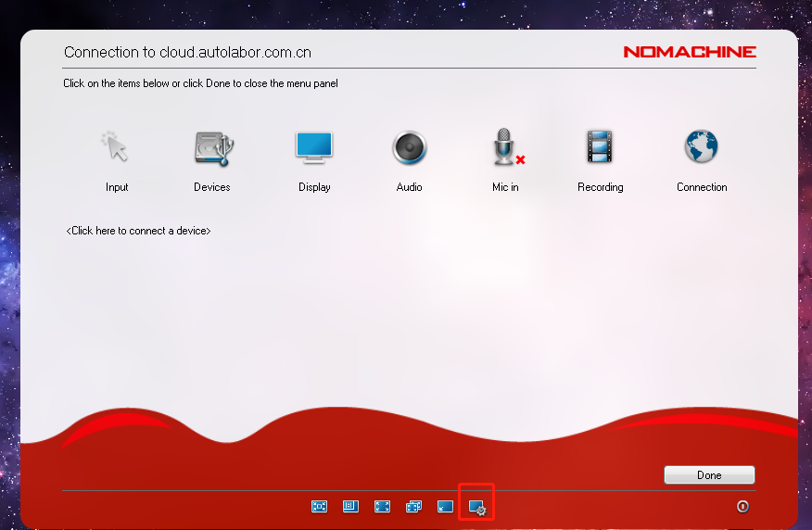Click the minimize-to-icon window button

(x=445, y=507)
